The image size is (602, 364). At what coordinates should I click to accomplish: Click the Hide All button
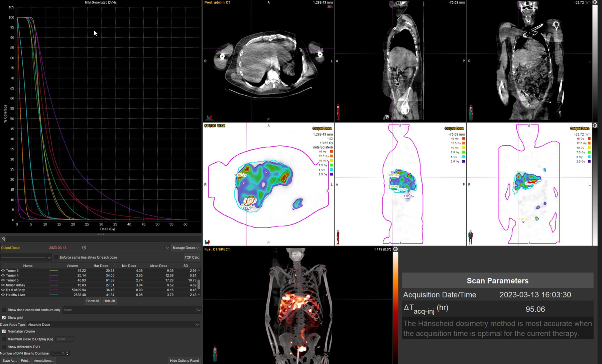[x=109, y=301]
